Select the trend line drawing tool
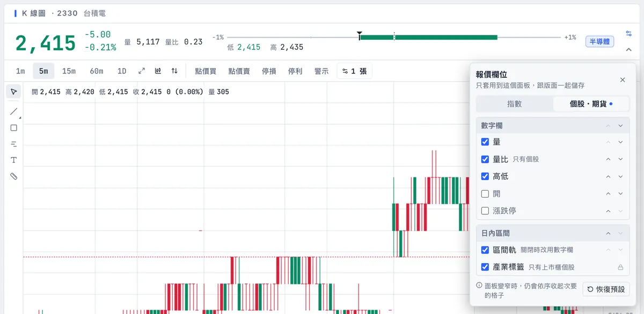 [14, 111]
